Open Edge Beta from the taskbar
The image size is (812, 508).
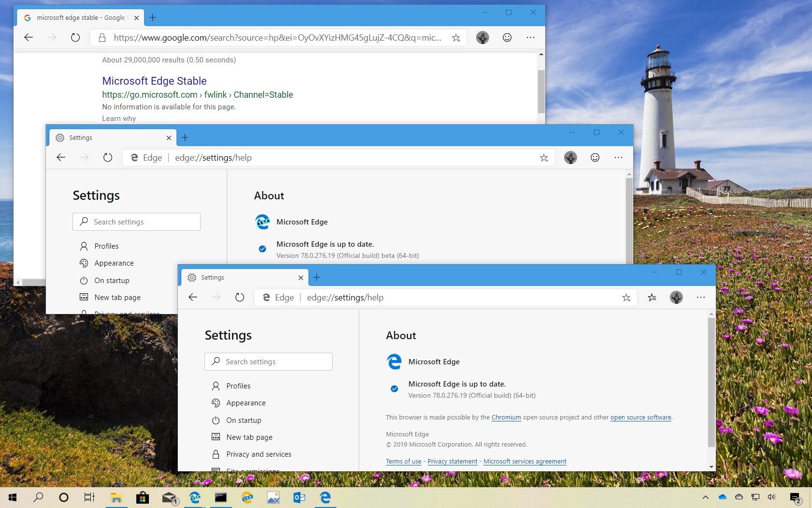(x=195, y=497)
